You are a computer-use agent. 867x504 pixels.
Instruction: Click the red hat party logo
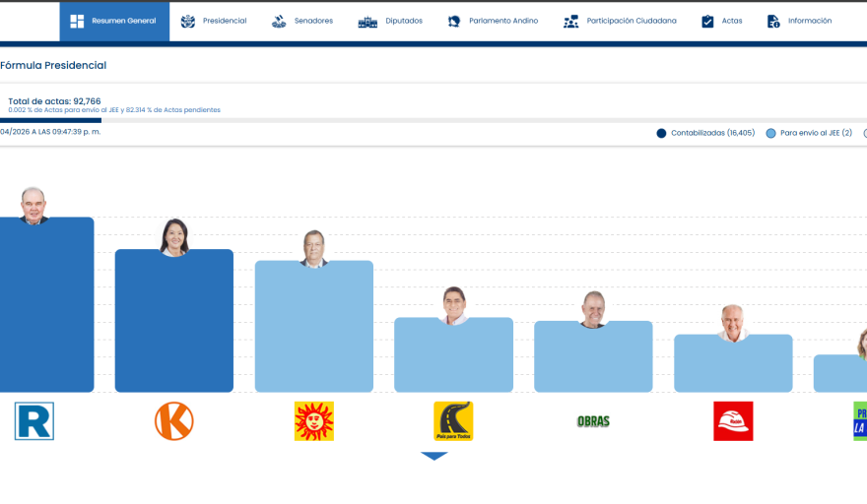click(733, 421)
